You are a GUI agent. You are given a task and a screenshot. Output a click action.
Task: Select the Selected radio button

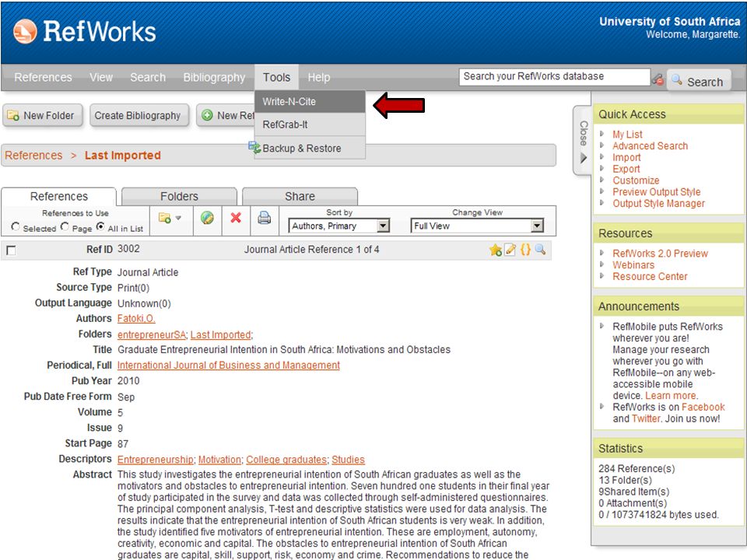(x=16, y=226)
